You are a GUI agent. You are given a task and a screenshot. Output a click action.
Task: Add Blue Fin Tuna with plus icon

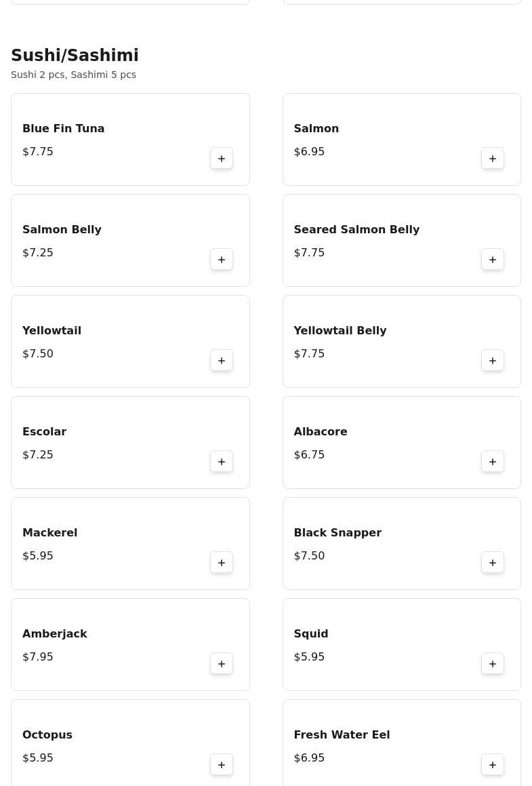222,159
